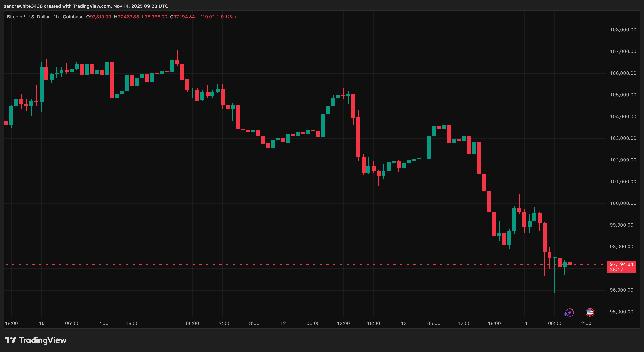Click the username 'sandrawhite3438' in the header
This screenshot has height=352, width=644.
[x=23, y=6]
